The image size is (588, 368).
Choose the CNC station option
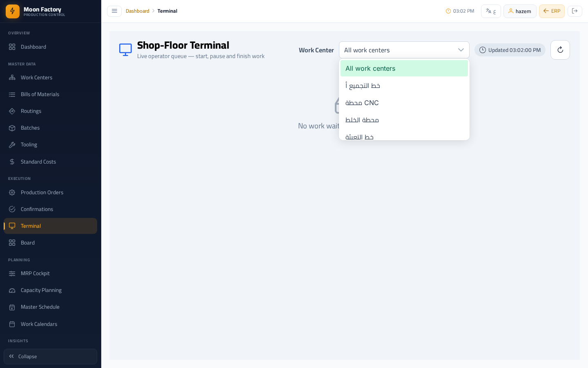(404, 103)
